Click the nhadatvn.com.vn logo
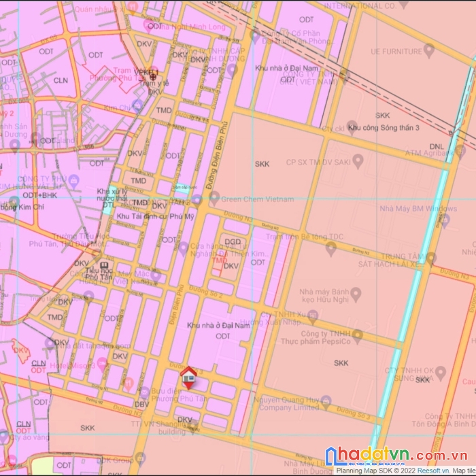The width and height of the screenshot is (476, 476). (x=396, y=456)
